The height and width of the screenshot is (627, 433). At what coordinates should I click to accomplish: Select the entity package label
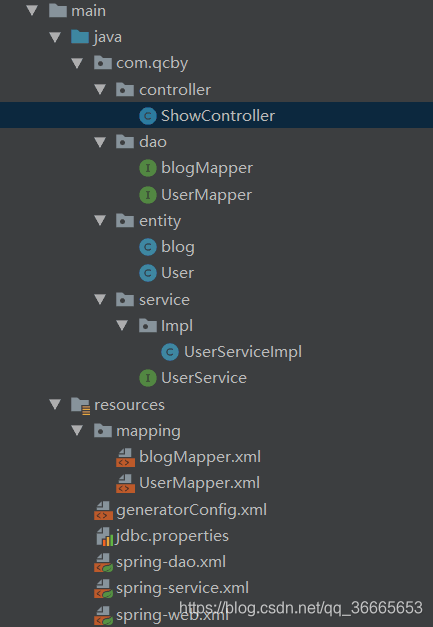160,221
